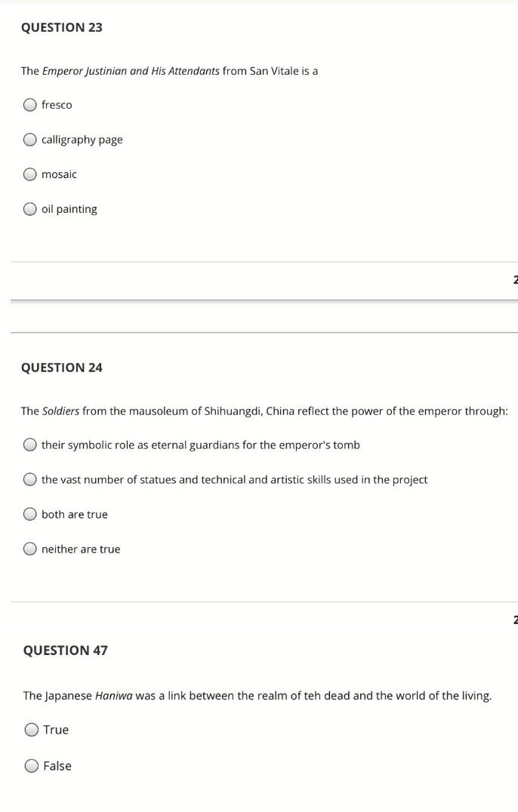Viewport: 518px width, 812px height.
Task: Select "neither are true" for Question 24
Action: (x=30, y=549)
